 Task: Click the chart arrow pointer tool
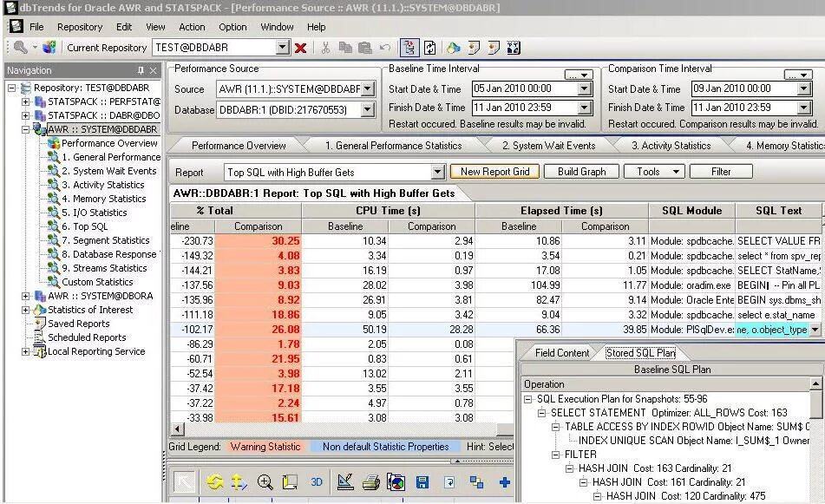point(184,482)
